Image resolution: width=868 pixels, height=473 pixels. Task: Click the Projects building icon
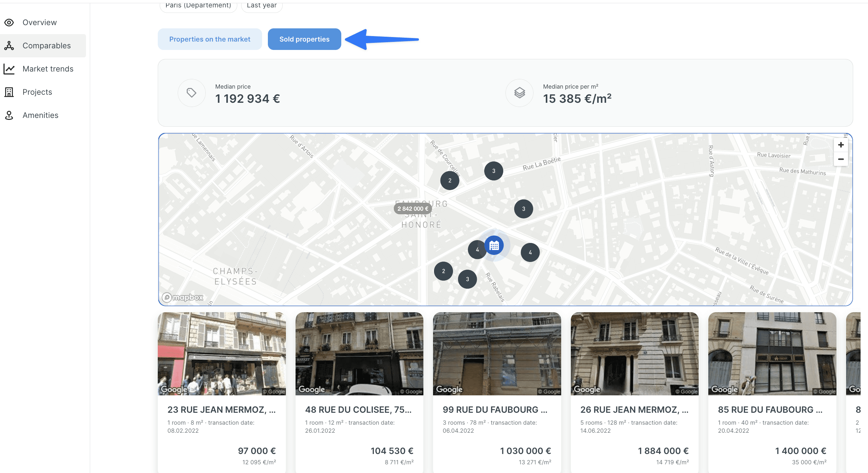coord(9,92)
